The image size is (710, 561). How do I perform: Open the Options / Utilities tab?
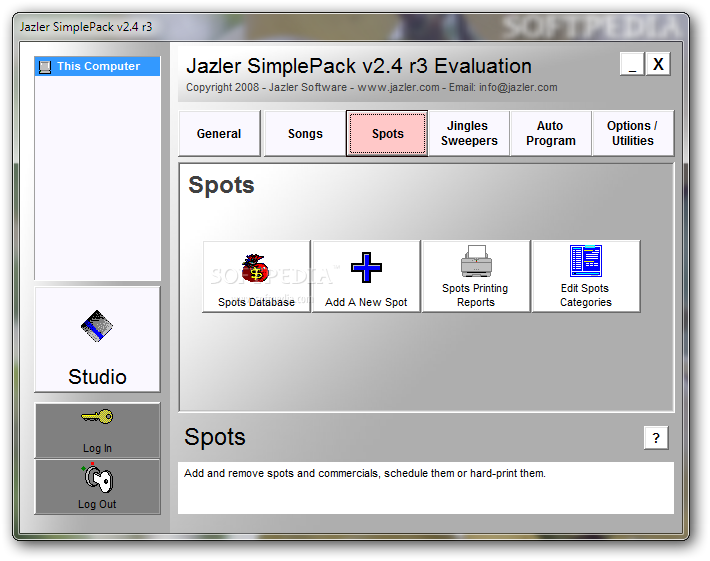[x=633, y=134]
